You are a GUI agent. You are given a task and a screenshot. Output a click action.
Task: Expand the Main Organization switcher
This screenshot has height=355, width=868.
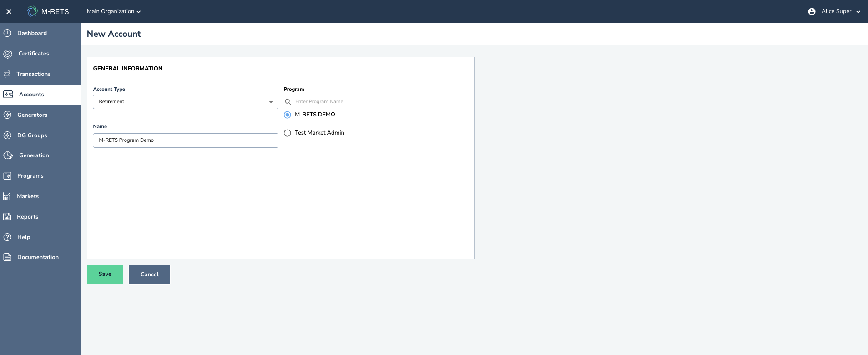(x=114, y=11)
